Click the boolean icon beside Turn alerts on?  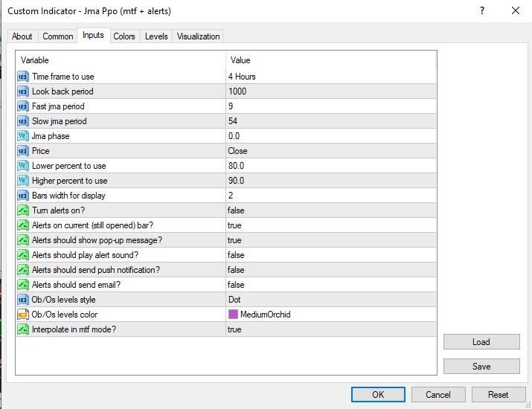tap(23, 210)
